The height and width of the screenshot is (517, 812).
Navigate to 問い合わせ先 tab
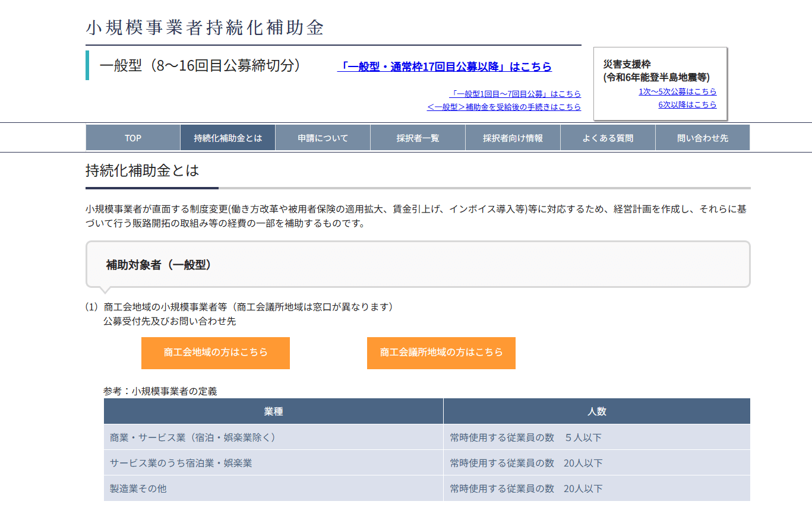click(703, 137)
